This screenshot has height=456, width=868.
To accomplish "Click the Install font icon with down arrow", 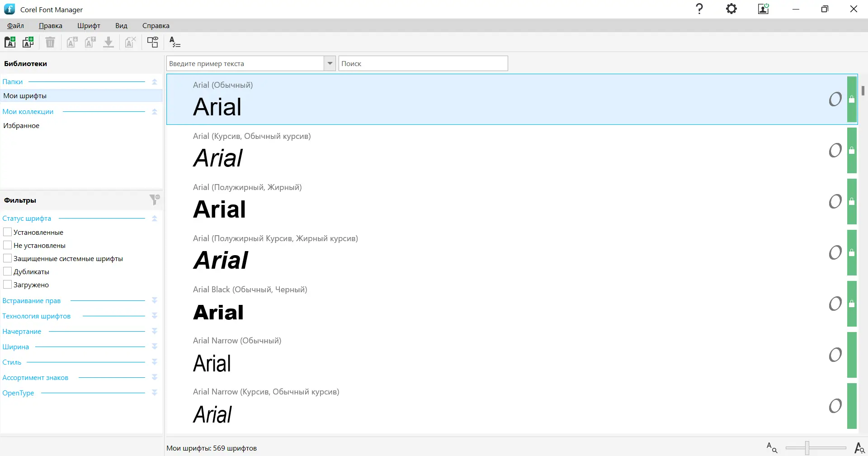I will (x=72, y=42).
